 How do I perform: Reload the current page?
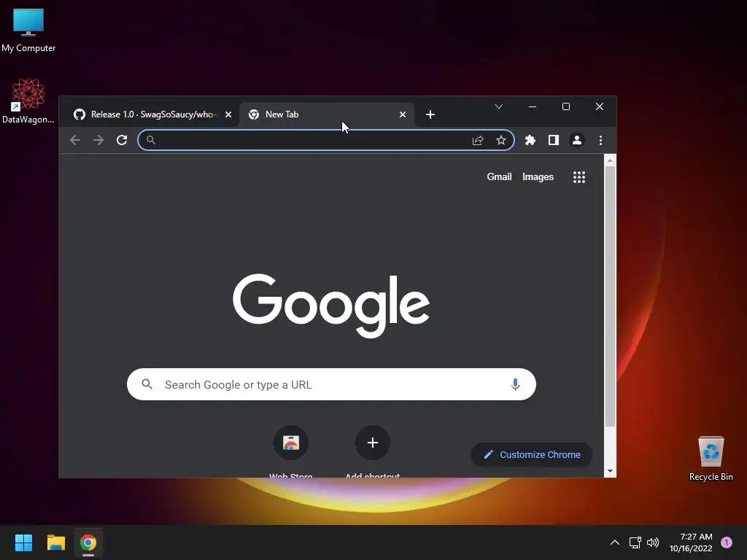click(x=122, y=140)
